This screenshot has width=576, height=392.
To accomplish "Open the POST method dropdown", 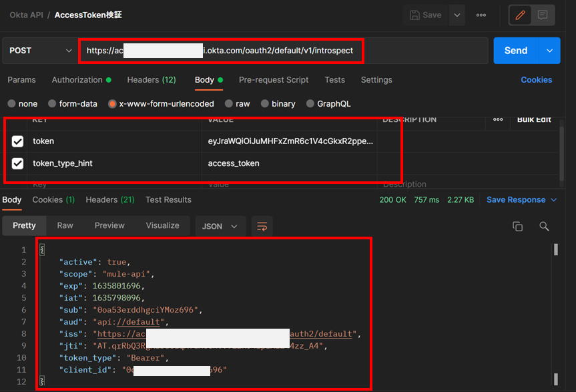I will pos(41,51).
